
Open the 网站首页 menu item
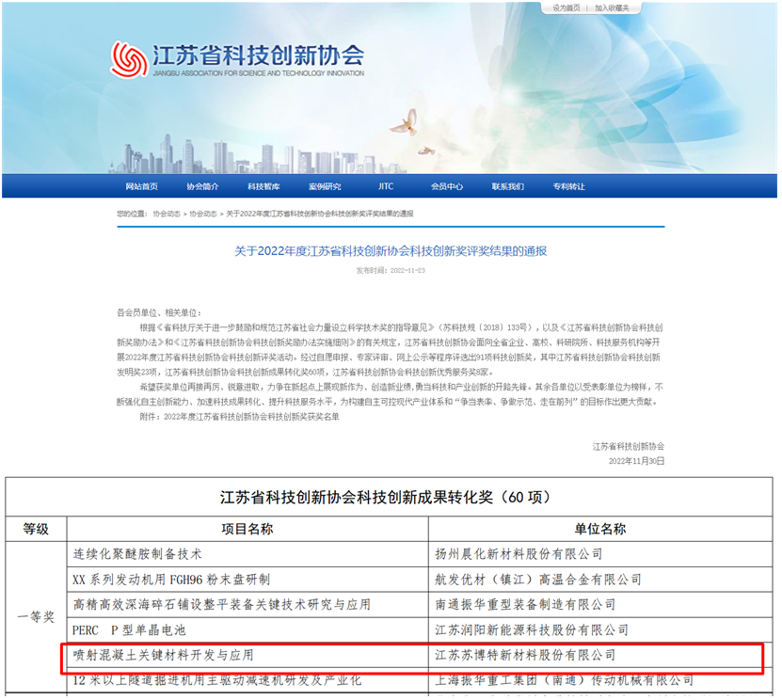coord(142,186)
